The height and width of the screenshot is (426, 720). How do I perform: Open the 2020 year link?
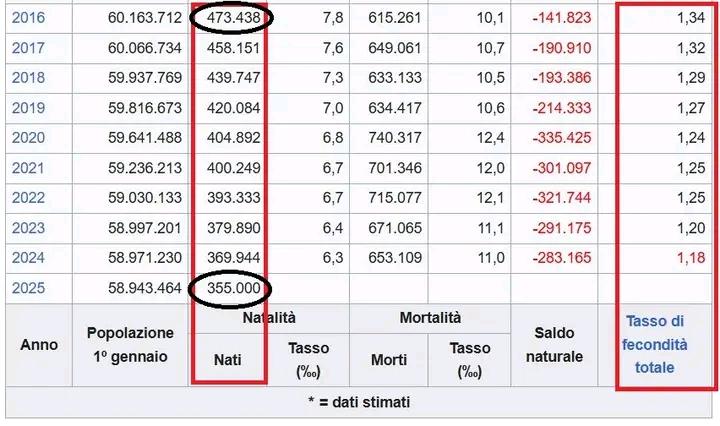[x=28, y=138]
